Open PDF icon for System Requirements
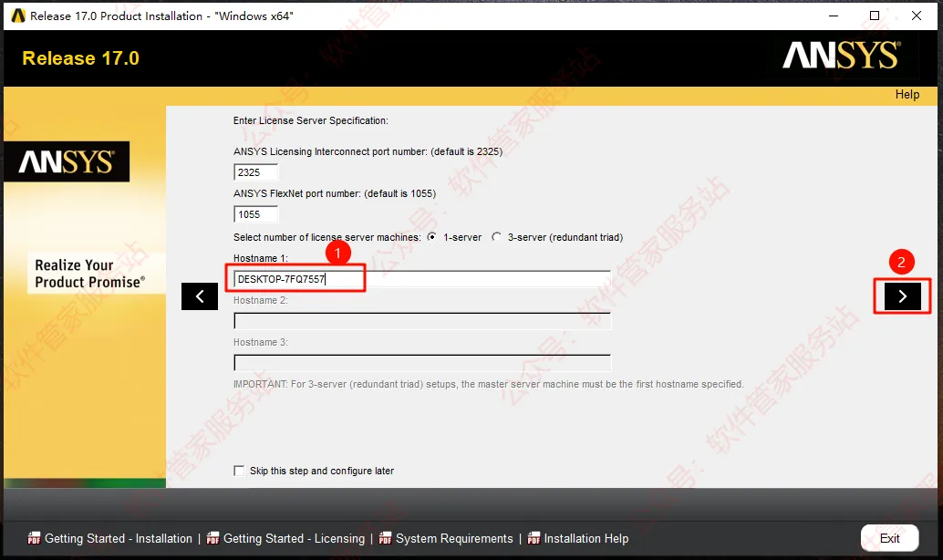The height and width of the screenshot is (560, 943). (x=385, y=538)
